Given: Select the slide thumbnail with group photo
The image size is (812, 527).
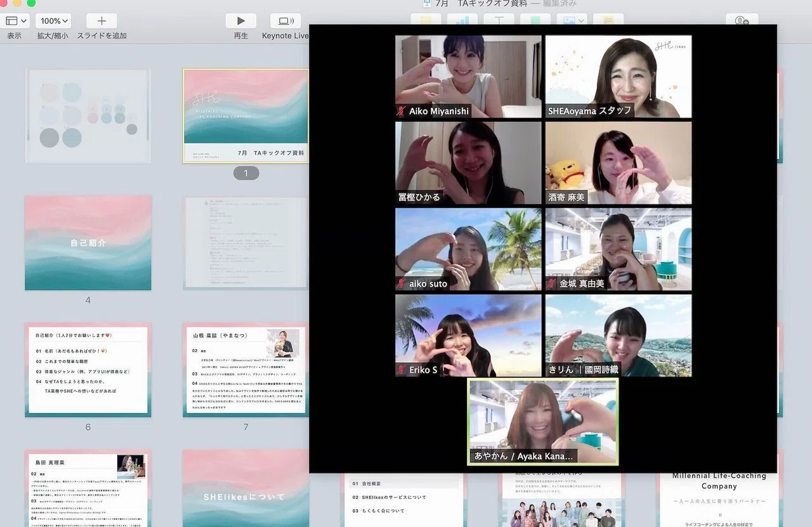Looking at the screenshot, I should point(561,500).
